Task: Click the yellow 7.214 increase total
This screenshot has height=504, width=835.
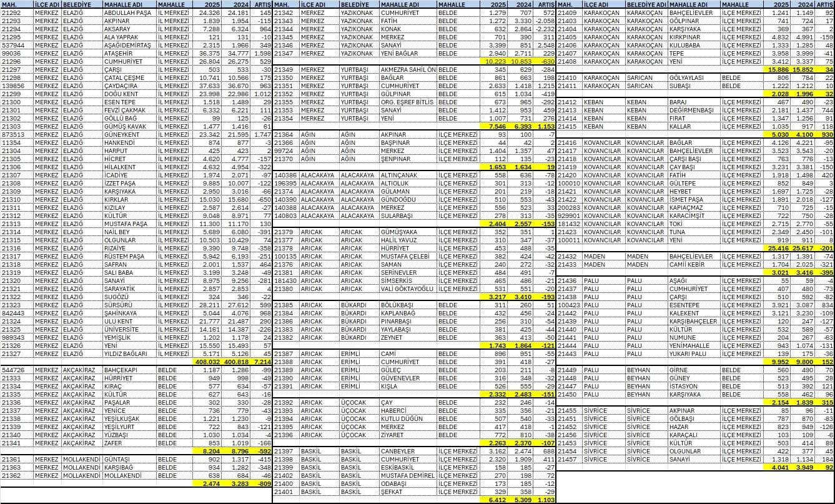Action: click(x=262, y=361)
